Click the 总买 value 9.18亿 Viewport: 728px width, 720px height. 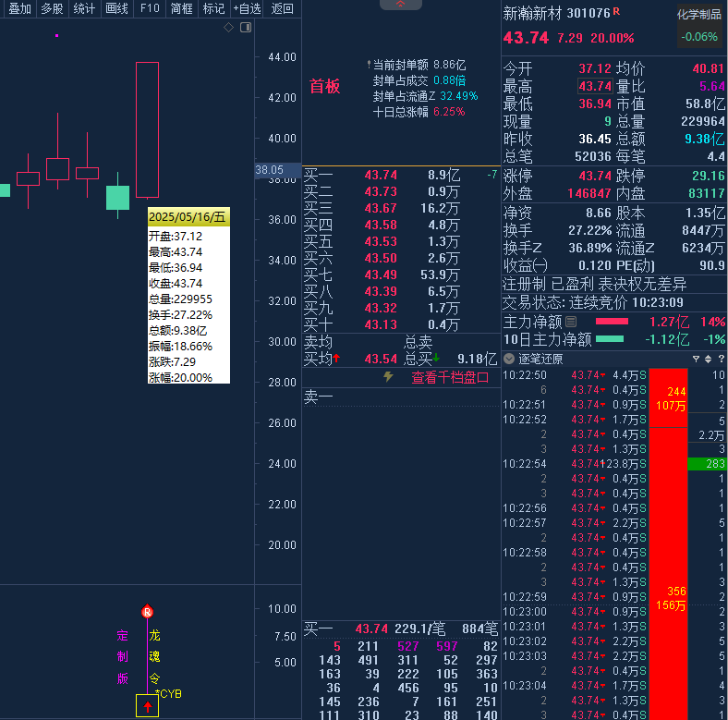(477, 359)
